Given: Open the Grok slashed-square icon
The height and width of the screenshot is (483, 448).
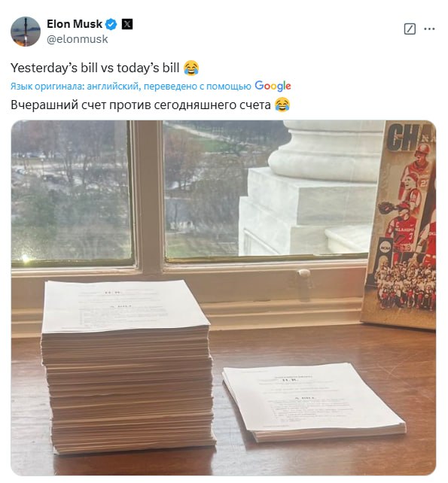Looking at the screenshot, I should click(410, 29).
